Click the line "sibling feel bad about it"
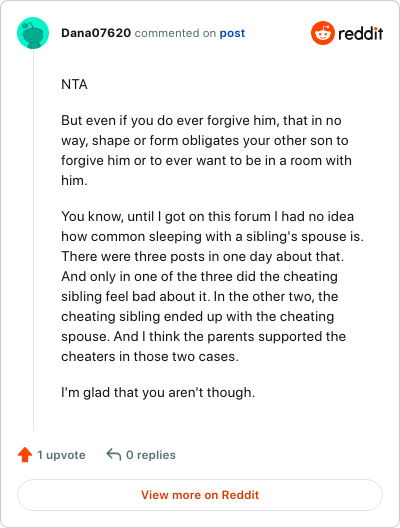The height and width of the screenshot is (528, 400). coord(200,296)
